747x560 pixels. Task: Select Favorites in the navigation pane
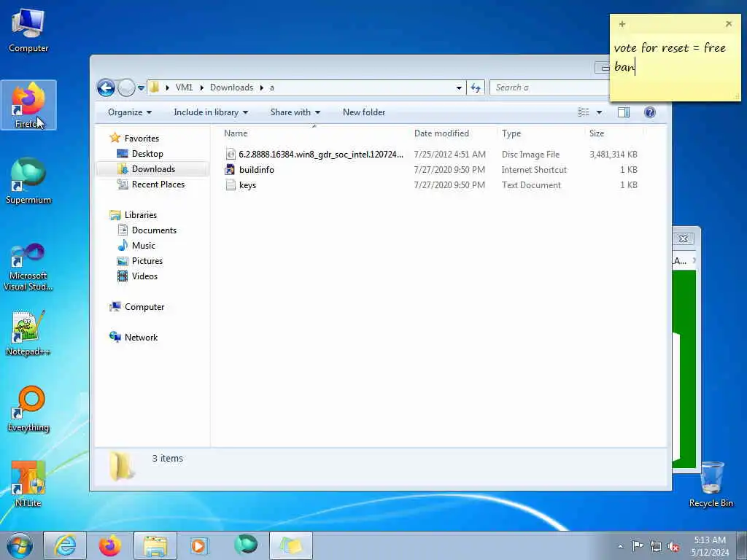[x=142, y=138]
